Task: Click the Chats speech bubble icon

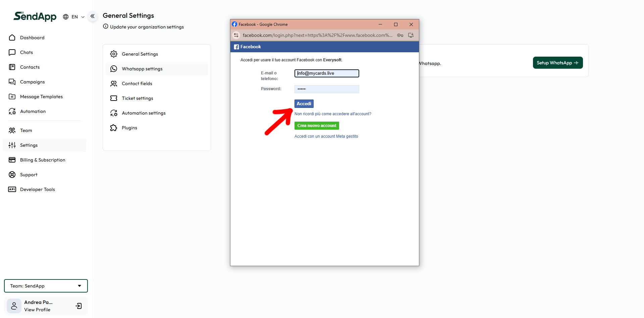Action: click(x=12, y=52)
